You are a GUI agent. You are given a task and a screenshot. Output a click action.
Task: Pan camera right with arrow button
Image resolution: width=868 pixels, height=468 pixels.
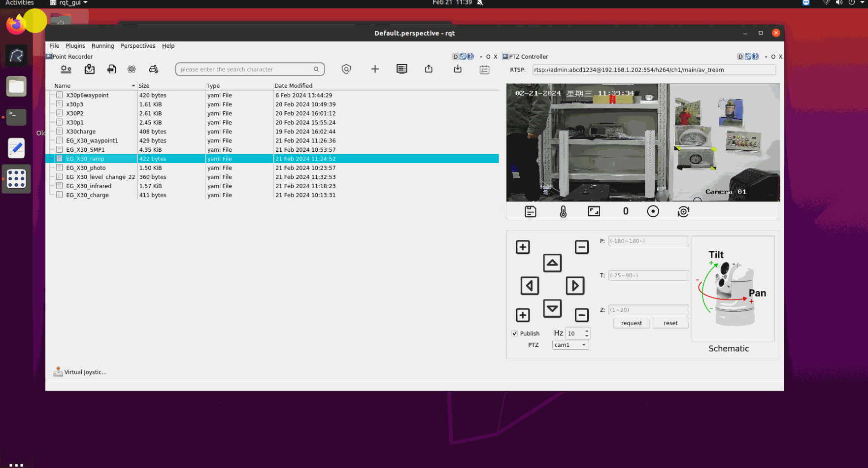tap(575, 286)
